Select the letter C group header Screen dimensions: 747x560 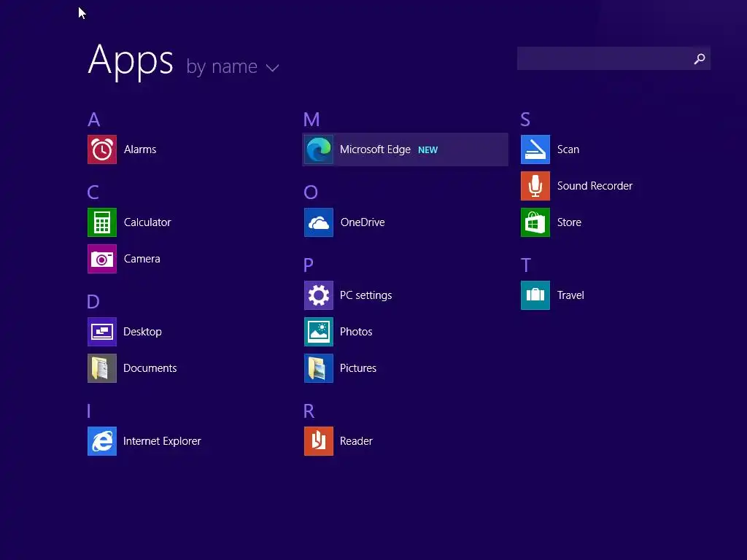[93, 192]
